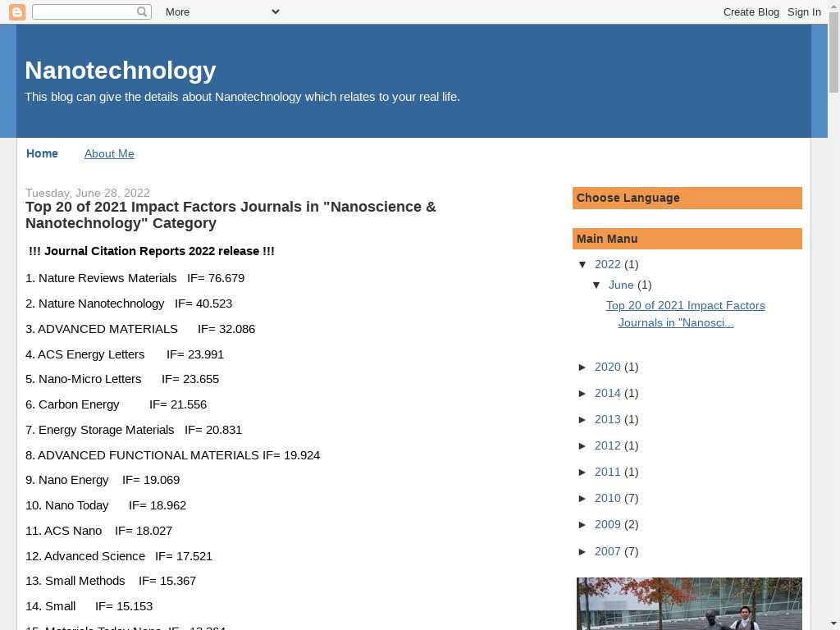The height and width of the screenshot is (630, 840).
Task: Expand the 2014 archive triangle
Action: click(x=583, y=393)
